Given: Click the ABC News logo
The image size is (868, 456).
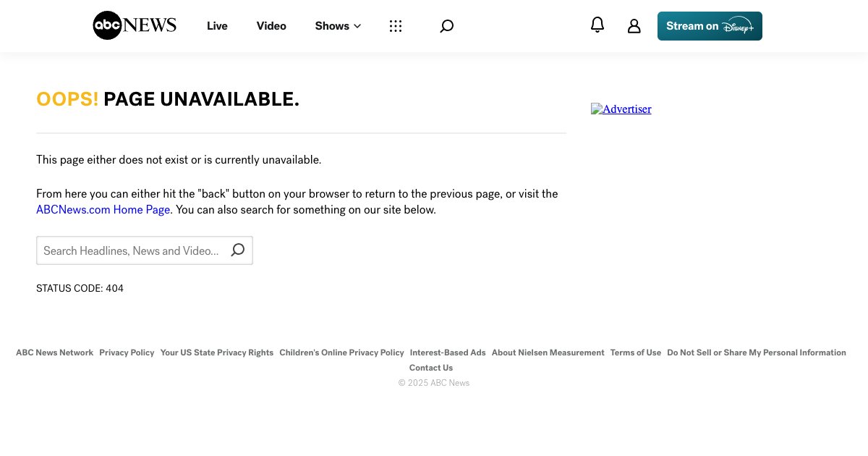Looking at the screenshot, I should (135, 26).
